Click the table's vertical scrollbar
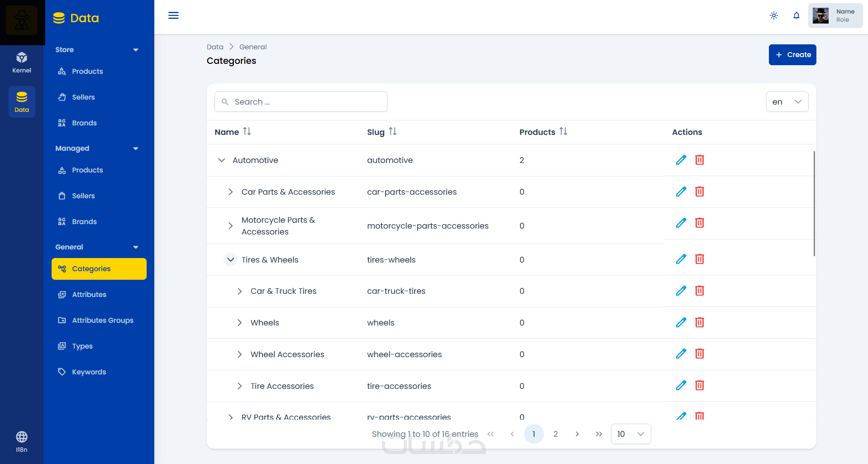 coord(814,204)
